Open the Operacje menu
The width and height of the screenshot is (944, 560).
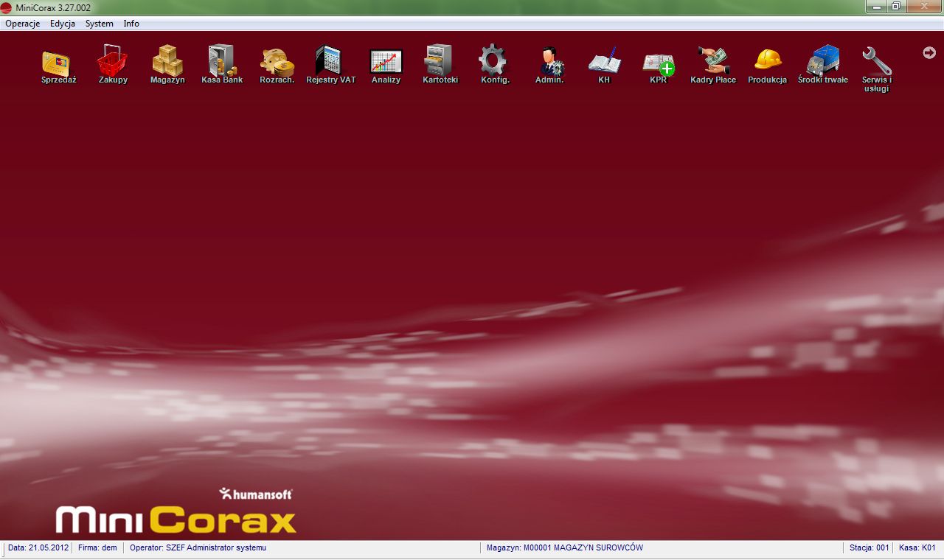click(x=22, y=24)
